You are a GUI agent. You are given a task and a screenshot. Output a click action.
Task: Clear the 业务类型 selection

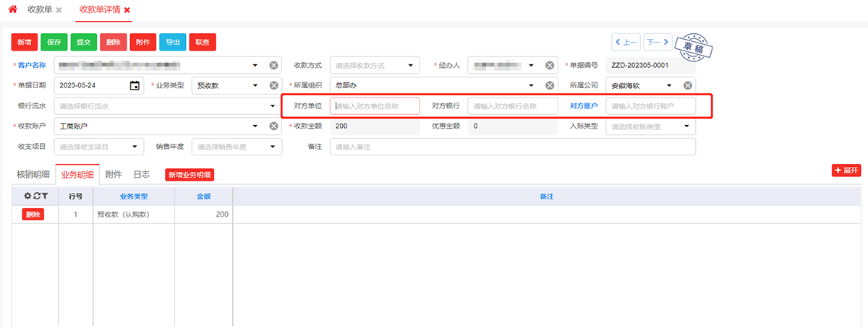(273, 85)
